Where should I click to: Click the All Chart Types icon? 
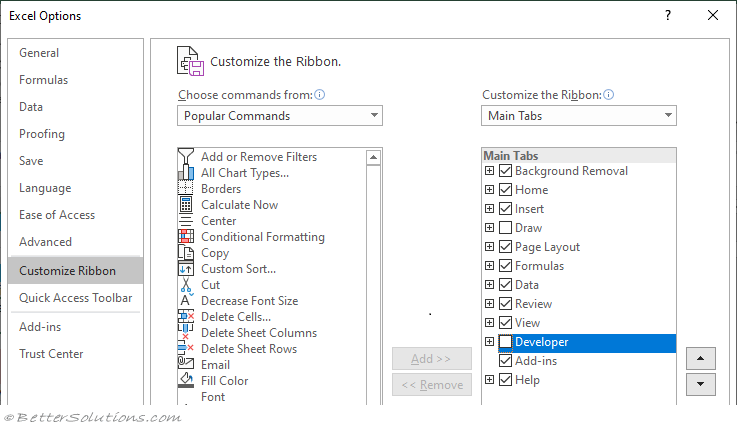186,172
